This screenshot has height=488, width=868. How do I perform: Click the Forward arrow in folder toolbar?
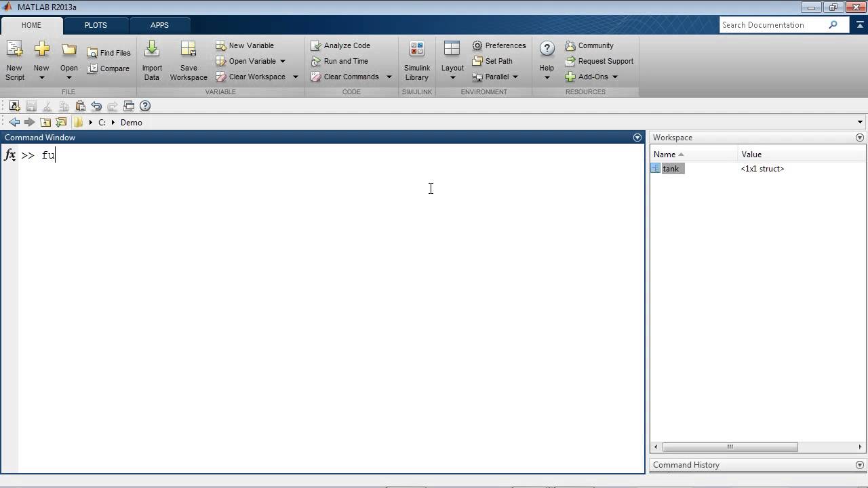pyautogui.click(x=29, y=123)
